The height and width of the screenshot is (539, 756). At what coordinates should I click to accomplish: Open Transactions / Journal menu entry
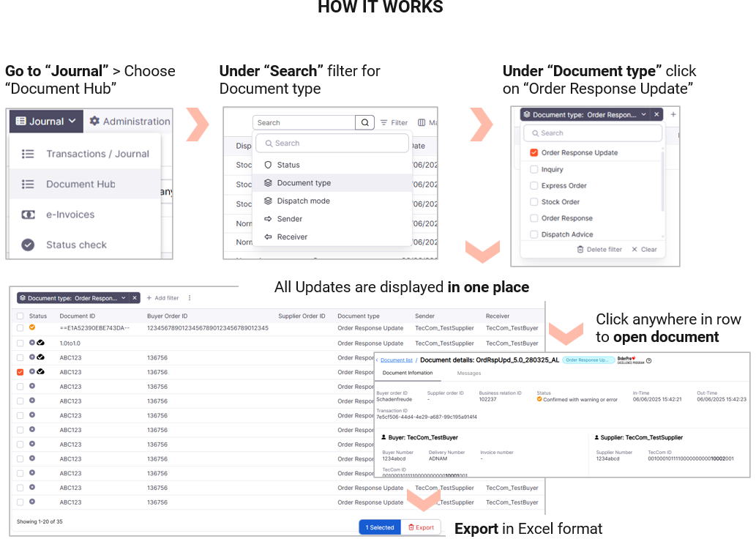coord(85,154)
